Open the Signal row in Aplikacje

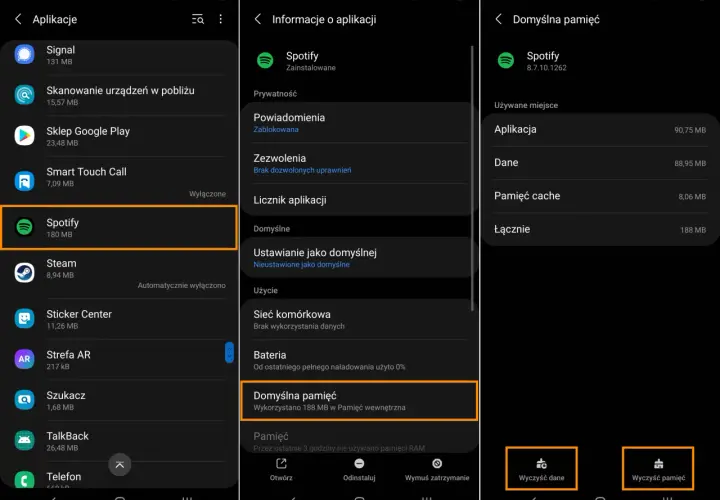coord(119,55)
